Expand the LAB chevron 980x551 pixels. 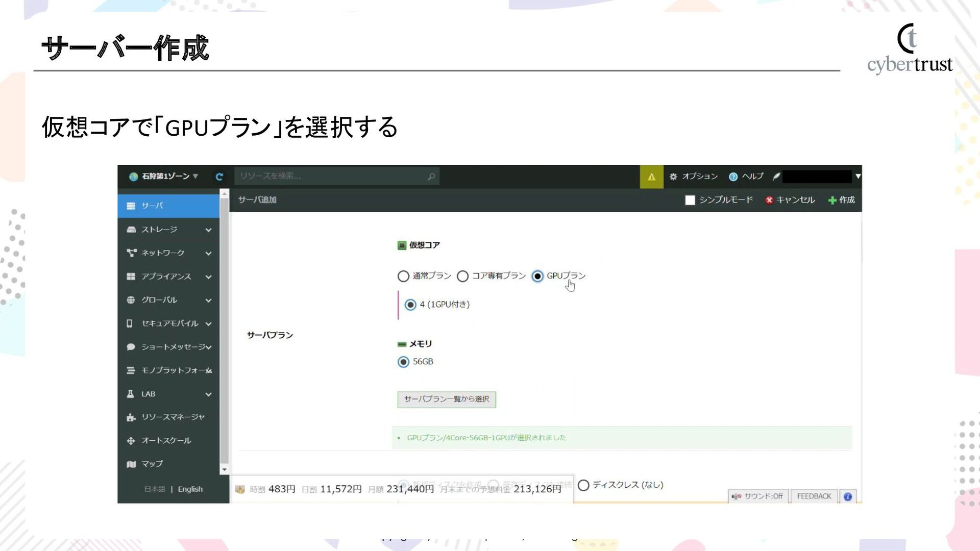tap(208, 394)
